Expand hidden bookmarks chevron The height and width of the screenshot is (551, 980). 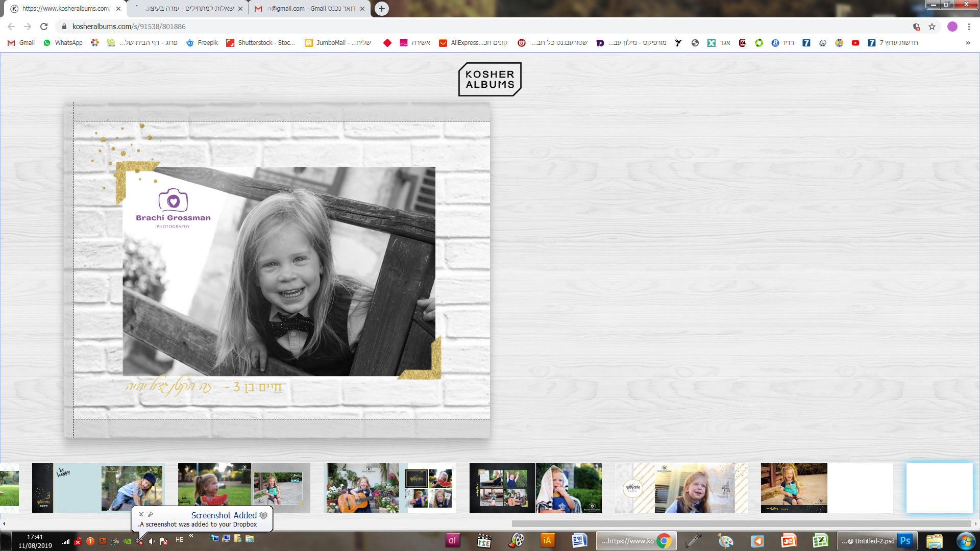(968, 43)
